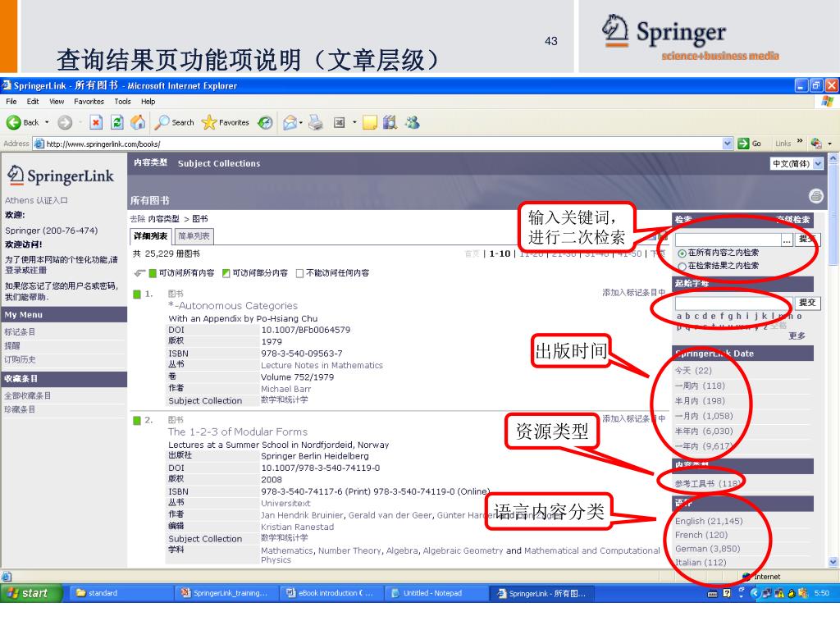The width and height of the screenshot is (840, 630).
Task: Open the Messenger people icon
Action: [x=412, y=123]
